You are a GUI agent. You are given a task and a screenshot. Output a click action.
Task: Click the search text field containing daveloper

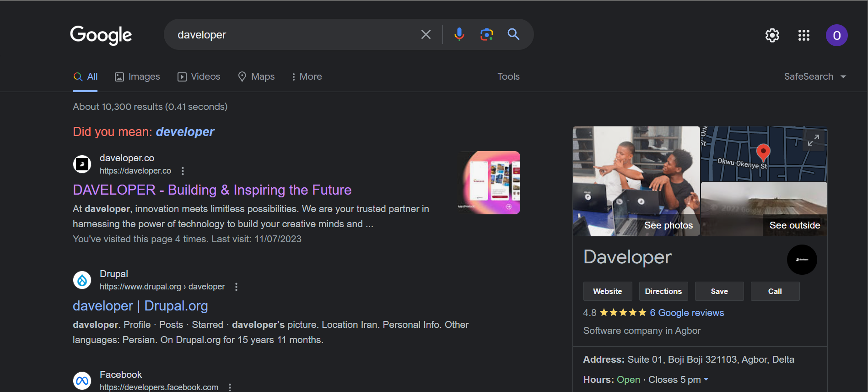[293, 34]
